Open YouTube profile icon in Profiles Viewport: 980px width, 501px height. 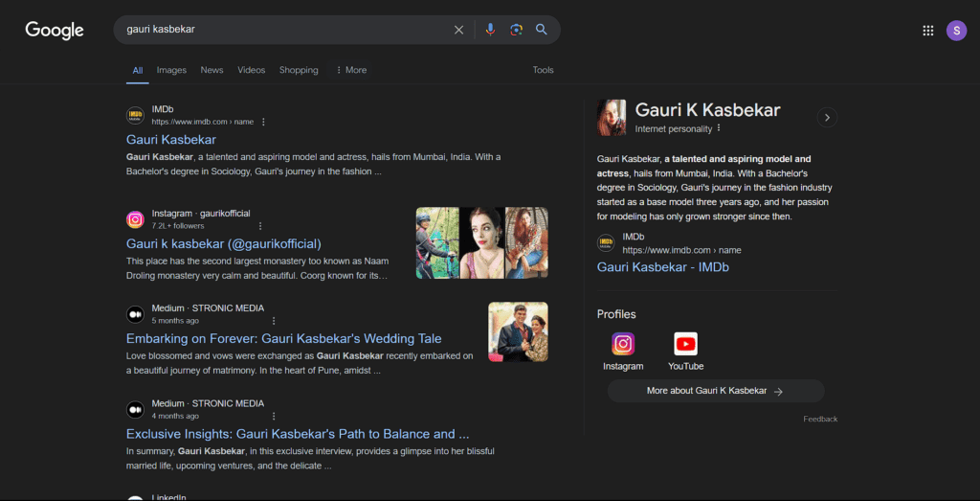685,343
